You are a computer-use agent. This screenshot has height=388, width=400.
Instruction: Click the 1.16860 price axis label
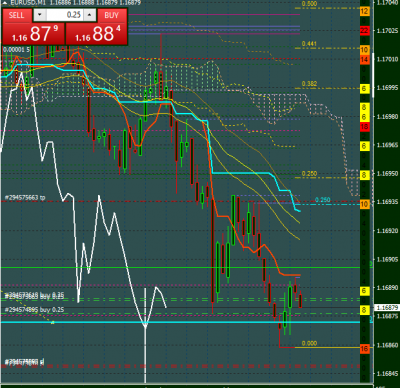click(387, 345)
